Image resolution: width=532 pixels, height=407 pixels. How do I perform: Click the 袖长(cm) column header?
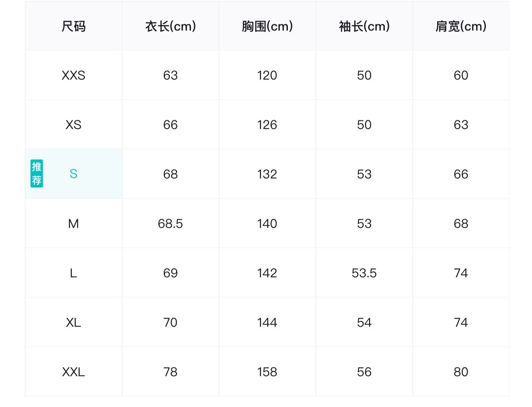click(x=364, y=26)
